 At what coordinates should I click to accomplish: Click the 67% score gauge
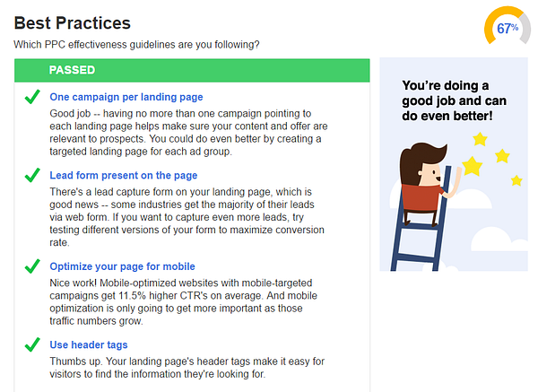(508, 28)
